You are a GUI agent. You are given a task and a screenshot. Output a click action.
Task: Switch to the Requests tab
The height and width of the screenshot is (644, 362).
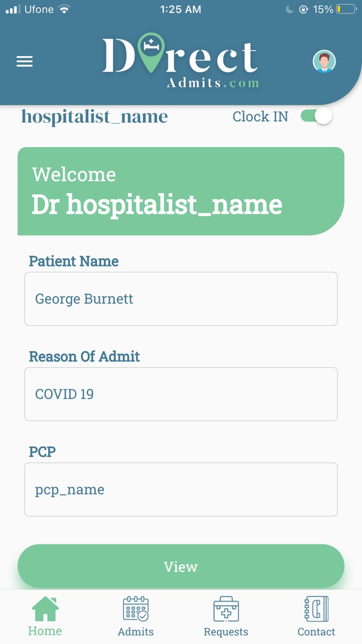tap(226, 616)
